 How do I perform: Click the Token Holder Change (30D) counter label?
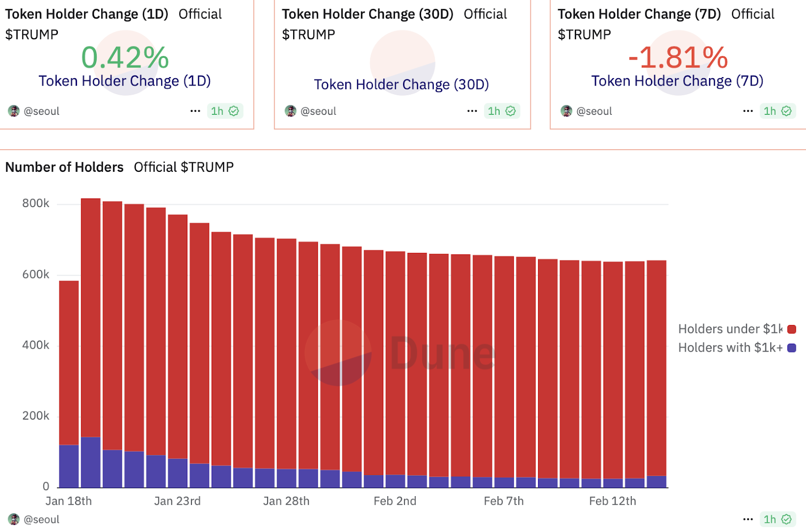pyautogui.click(x=401, y=85)
